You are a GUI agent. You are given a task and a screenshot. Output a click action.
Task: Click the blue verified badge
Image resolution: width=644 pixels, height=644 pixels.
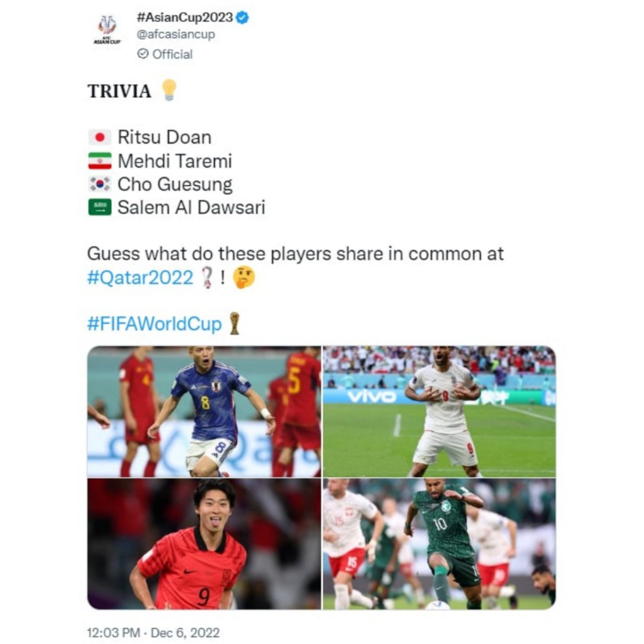(243, 18)
